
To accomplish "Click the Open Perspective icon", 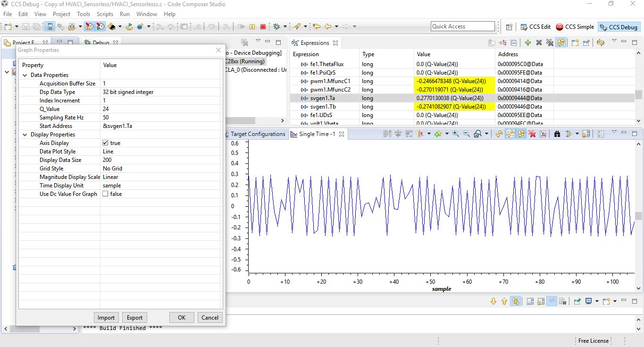I will click(x=509, y=27).
